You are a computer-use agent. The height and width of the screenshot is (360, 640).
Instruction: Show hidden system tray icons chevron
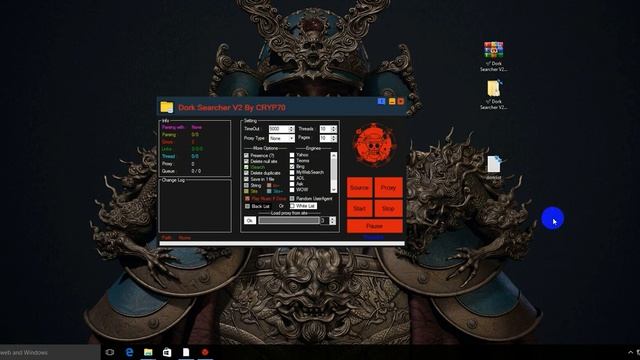click(x=631, y=352)
